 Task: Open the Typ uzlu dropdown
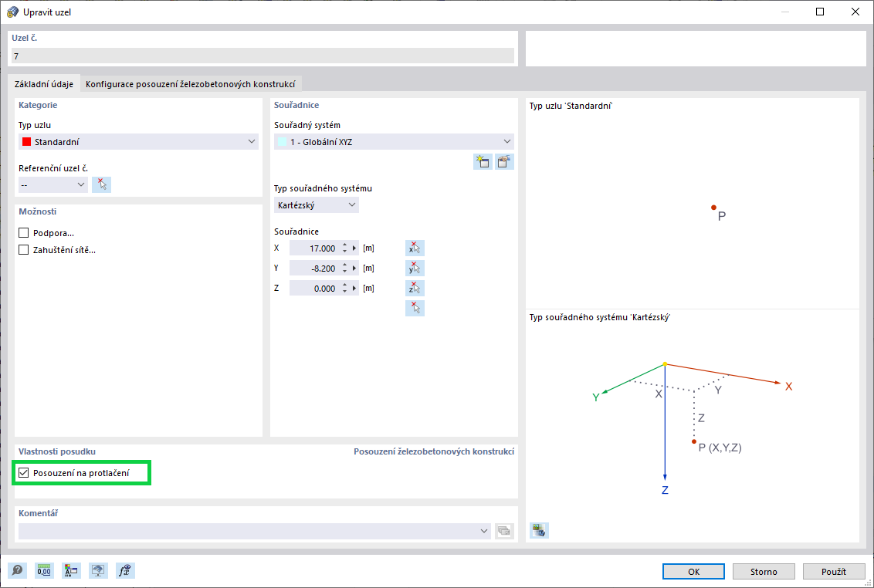tap(138, 141)
